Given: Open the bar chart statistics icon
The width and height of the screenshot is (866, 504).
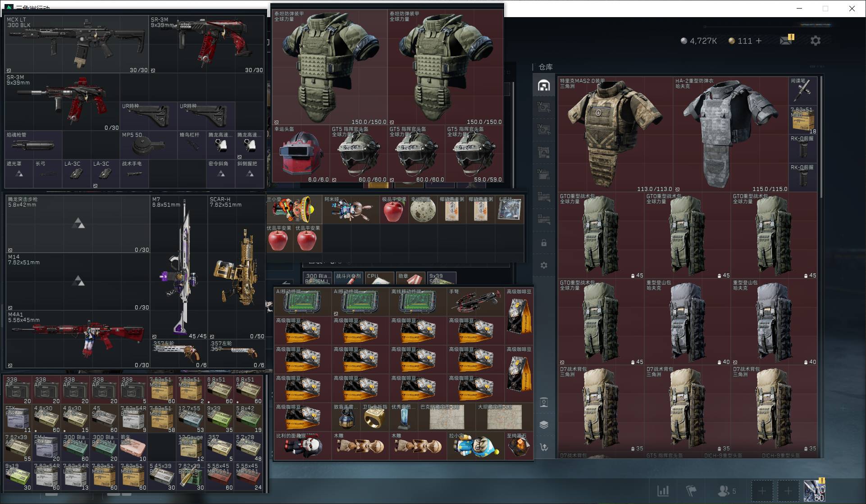Looking at the screenshot, I should [x=663, y=490].
